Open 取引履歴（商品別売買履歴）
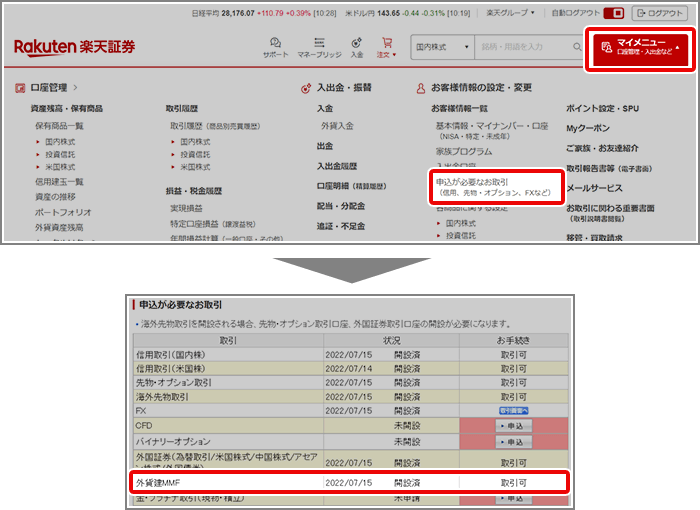This screenshot has height=510, width=700. (215, 126)
